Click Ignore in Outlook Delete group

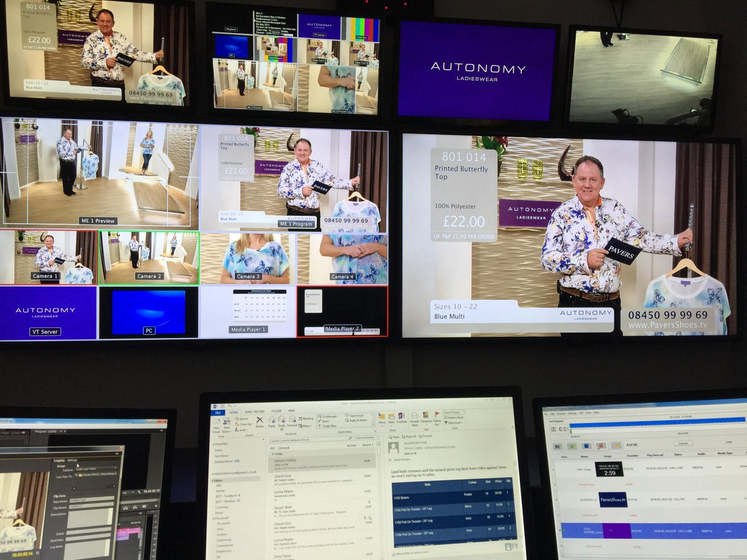pos(242,419)
